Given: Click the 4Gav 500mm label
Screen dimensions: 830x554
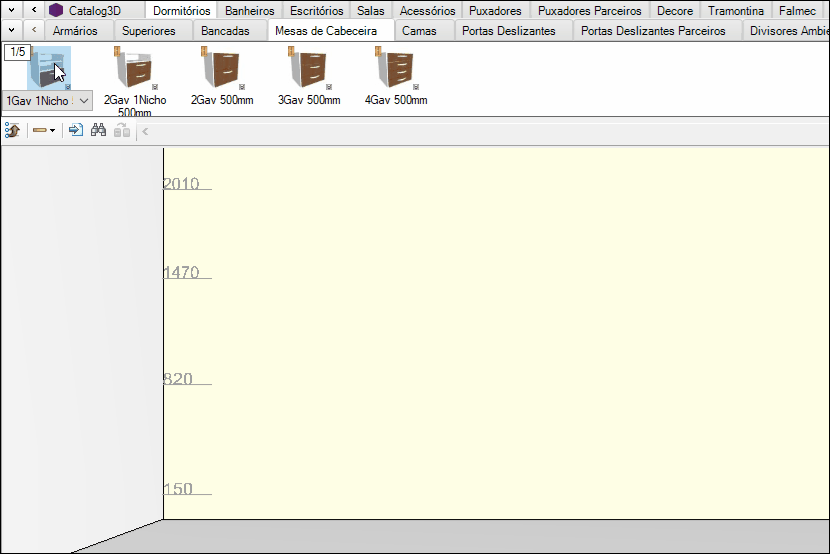Looking at the screenshot, I should pos(396,100).
